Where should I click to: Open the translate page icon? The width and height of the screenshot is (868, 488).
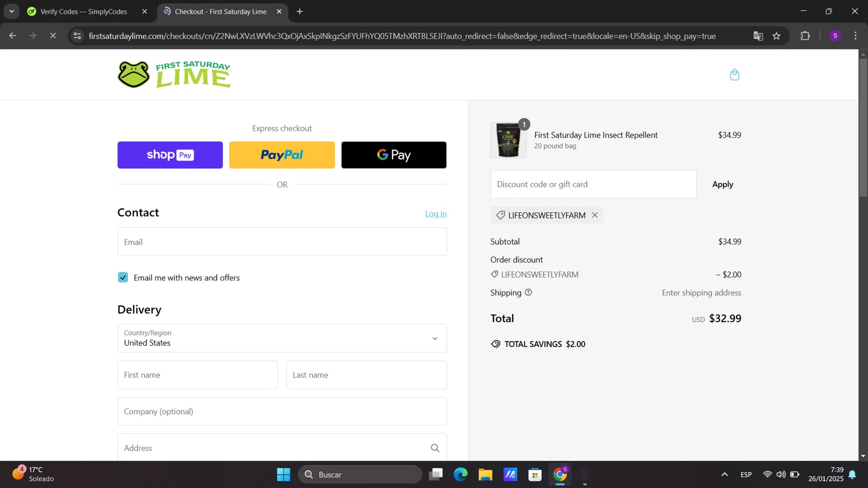[758, 36]
